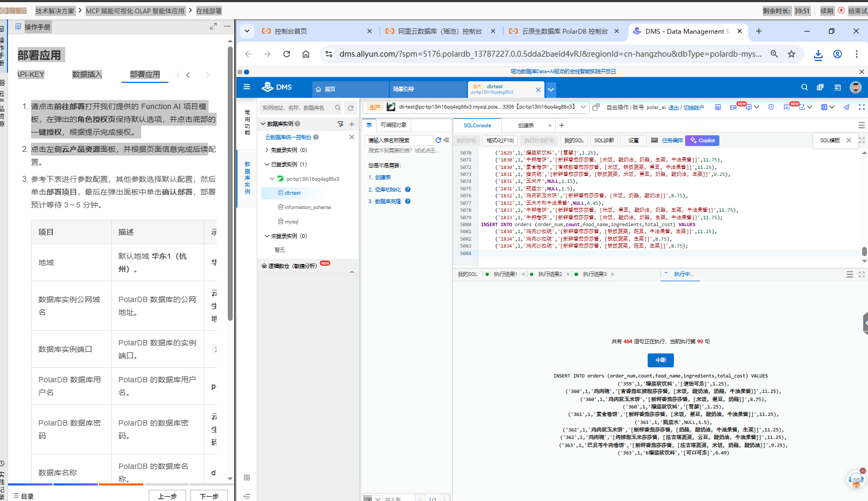Click the browser downloads icon
This screenshot has height=501, width=868.
[x=818, y=54]
